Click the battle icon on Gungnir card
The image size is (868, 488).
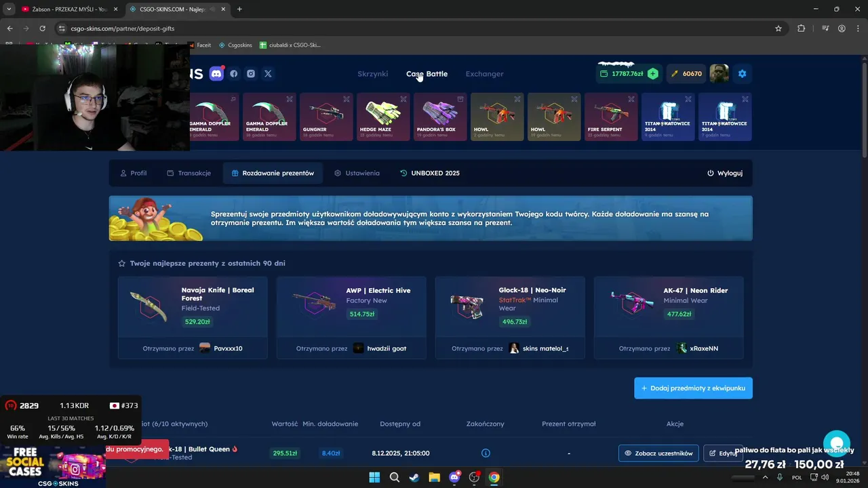point(347,99)
